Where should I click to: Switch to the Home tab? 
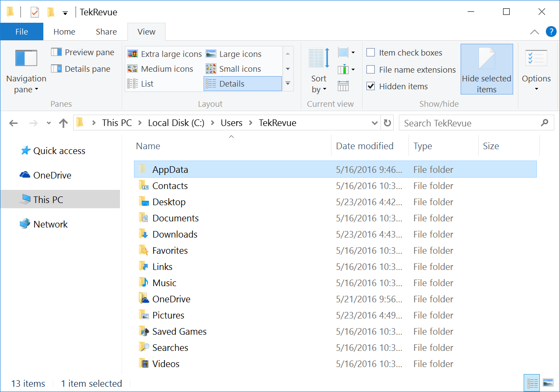pos(64,31)
